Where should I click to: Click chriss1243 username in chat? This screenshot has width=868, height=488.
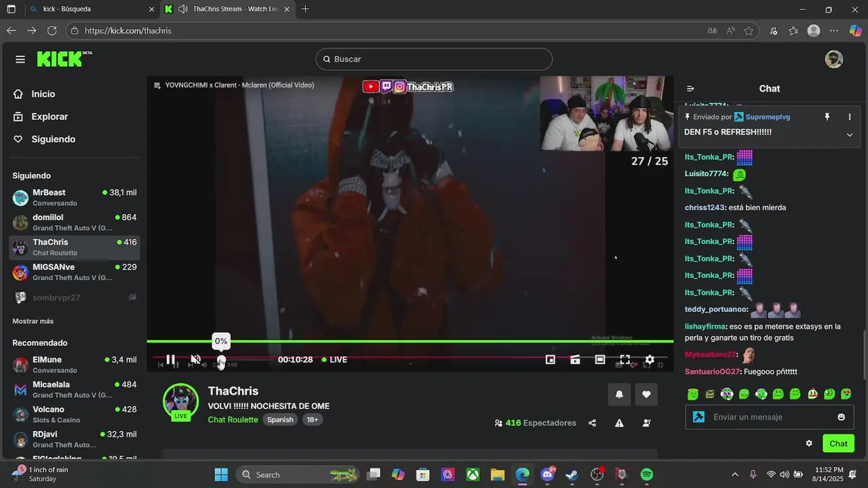(705, 207)
